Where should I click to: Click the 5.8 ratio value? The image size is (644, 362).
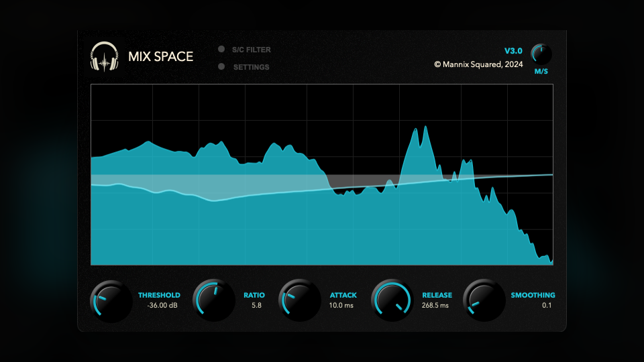click(256, 306)
